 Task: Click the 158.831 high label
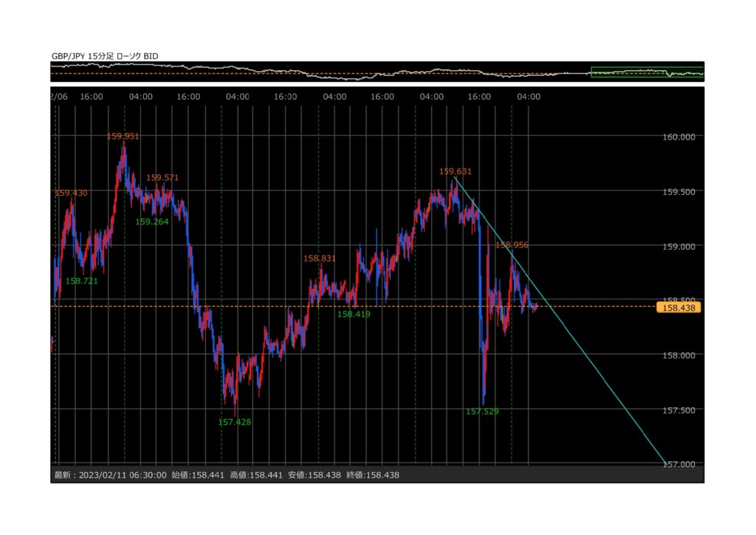pos(319,259)
